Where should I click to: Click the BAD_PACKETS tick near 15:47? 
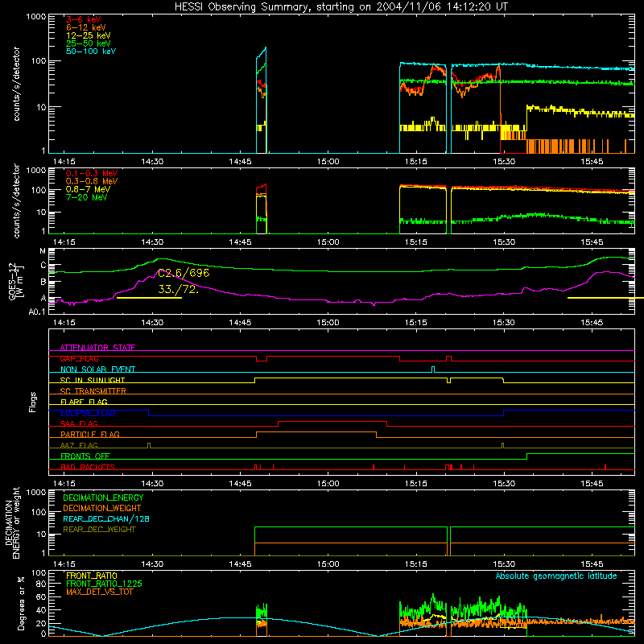(x=605, y=467)
